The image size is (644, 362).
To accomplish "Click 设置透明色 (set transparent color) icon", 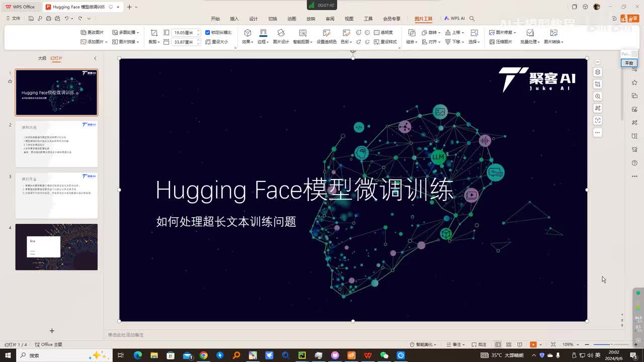I will tap(327, 33).
